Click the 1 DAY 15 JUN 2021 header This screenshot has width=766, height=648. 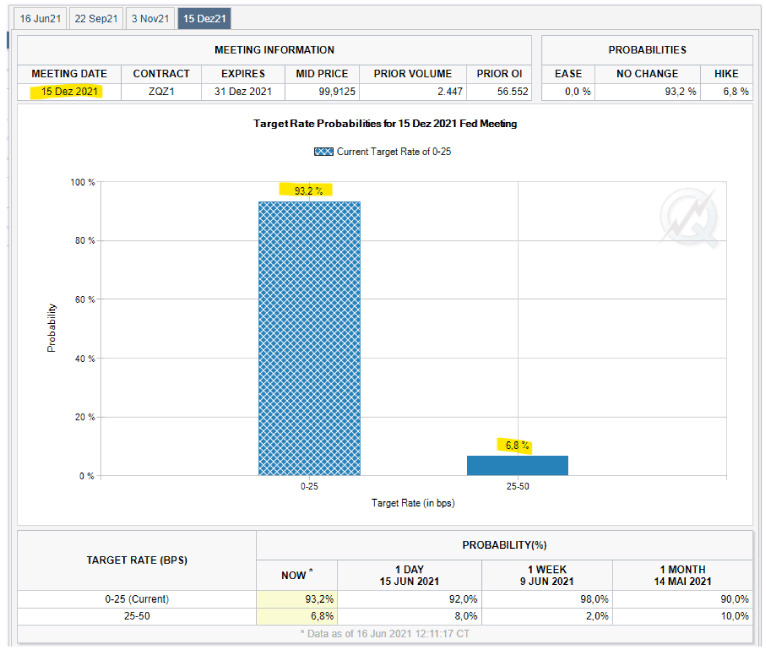pos(410,575)
